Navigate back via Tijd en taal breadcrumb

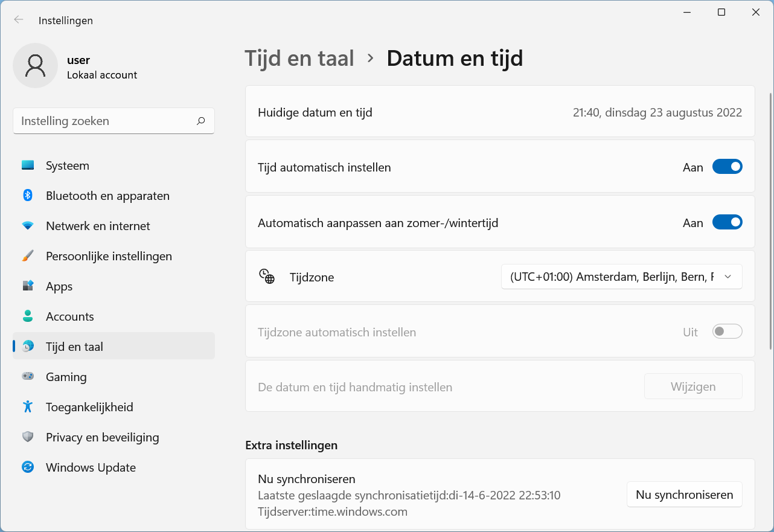299,58
